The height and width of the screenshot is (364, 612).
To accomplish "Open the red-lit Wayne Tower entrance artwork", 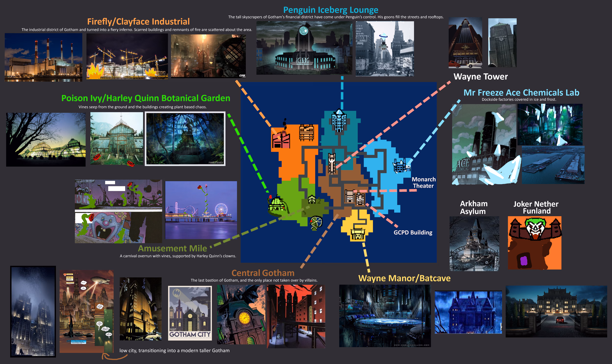I will [x=465, y=43].
